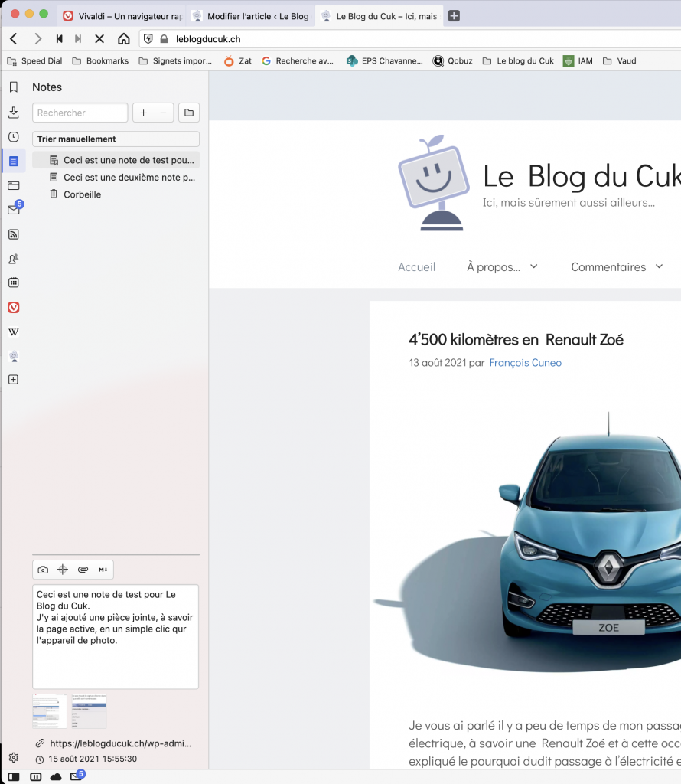Select the Notes panel icon
Screen dimensions: 681x784
click(x=14, y=161)
